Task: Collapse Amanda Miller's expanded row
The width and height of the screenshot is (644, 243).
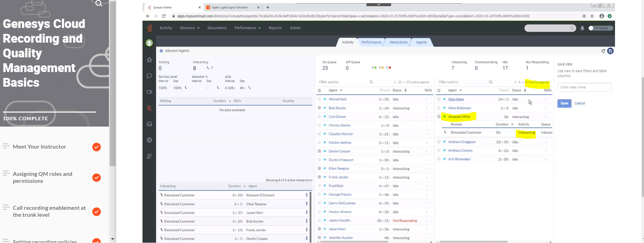Action: click(x=439, y=116)
